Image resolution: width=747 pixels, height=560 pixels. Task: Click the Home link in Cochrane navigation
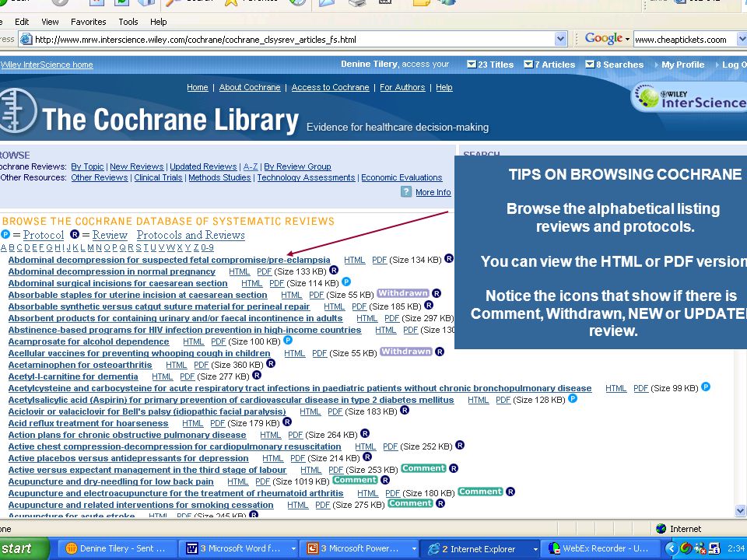(x=197, y=87)
